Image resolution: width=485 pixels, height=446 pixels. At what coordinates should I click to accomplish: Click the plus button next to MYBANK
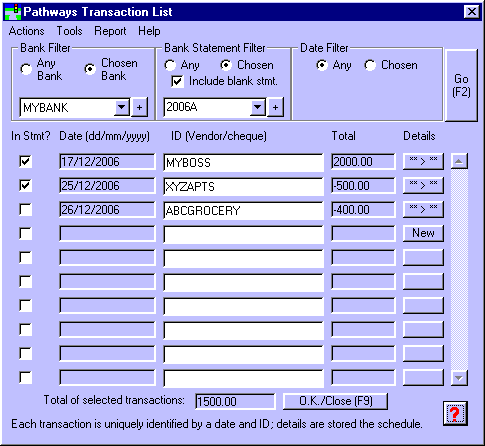[x=139, y=107]
